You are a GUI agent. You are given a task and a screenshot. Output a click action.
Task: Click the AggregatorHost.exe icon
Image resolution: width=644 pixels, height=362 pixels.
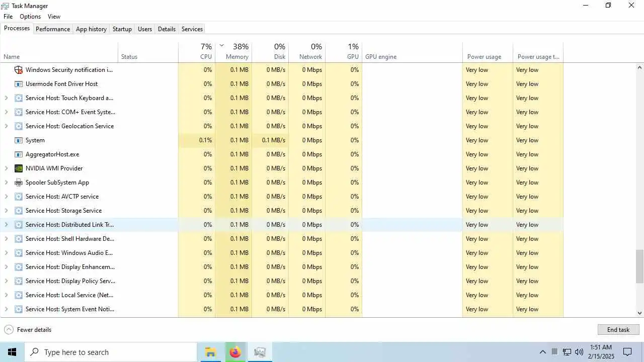19,154
